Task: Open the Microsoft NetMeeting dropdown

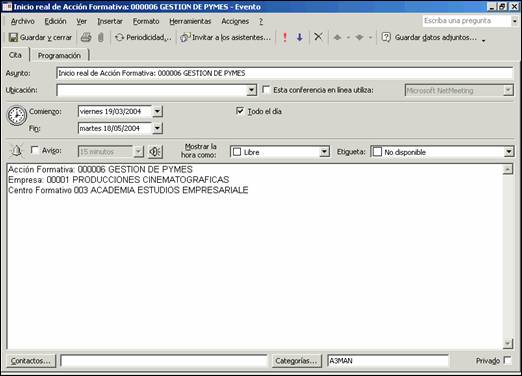Action: tap(508, 90)
